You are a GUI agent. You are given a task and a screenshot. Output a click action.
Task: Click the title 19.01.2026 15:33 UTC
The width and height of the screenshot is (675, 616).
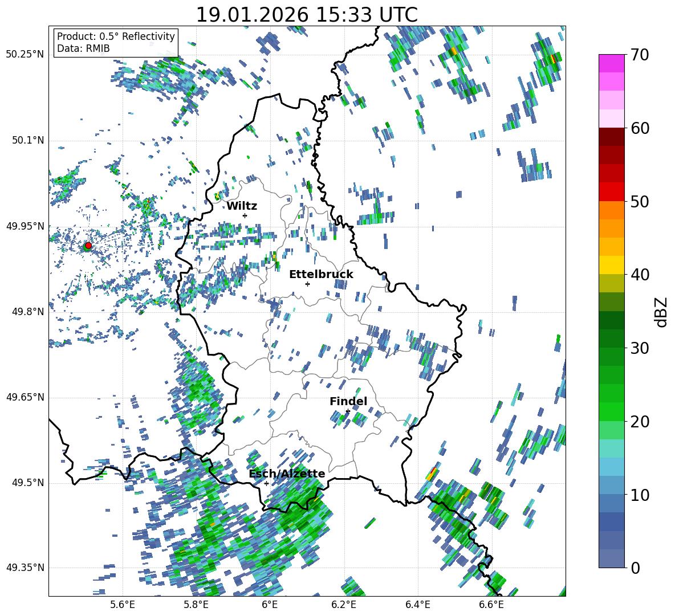[307, 15]
